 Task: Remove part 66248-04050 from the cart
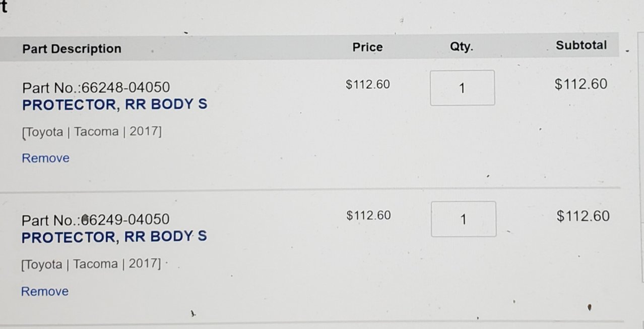pos(45,158)
